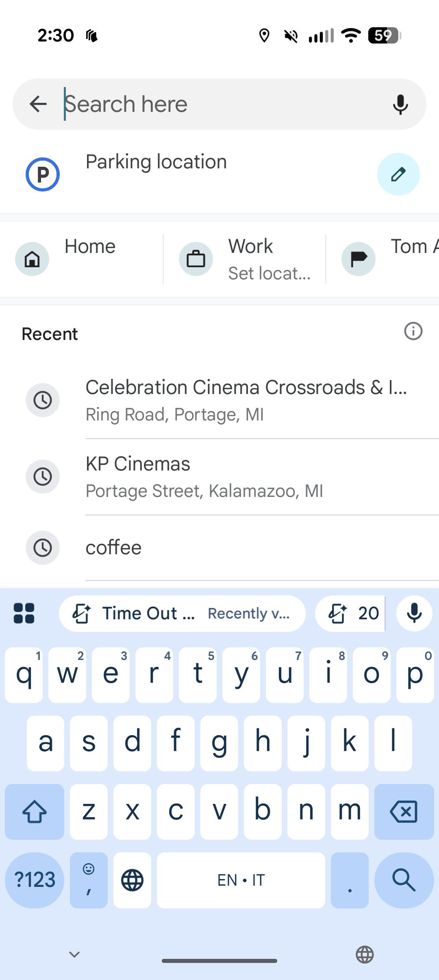Select Work Set location shortcut
439x980 pixels.
pyautogui.click(x=245, y=259)
